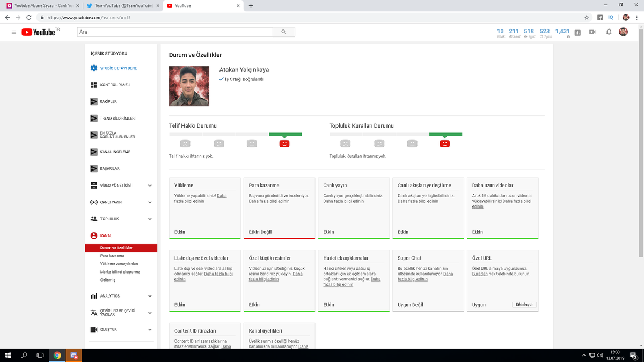Open Task View on the taskbar
644x362 pixels.
point(40,355)
